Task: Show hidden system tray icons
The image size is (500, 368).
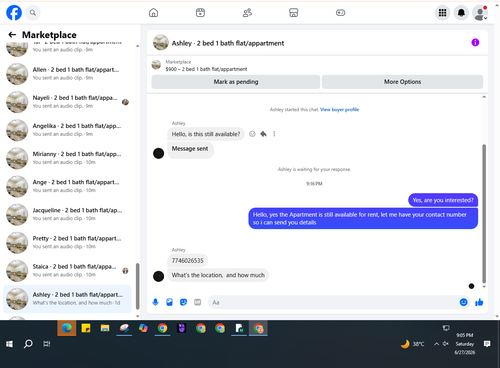Action: pos(436,344)
